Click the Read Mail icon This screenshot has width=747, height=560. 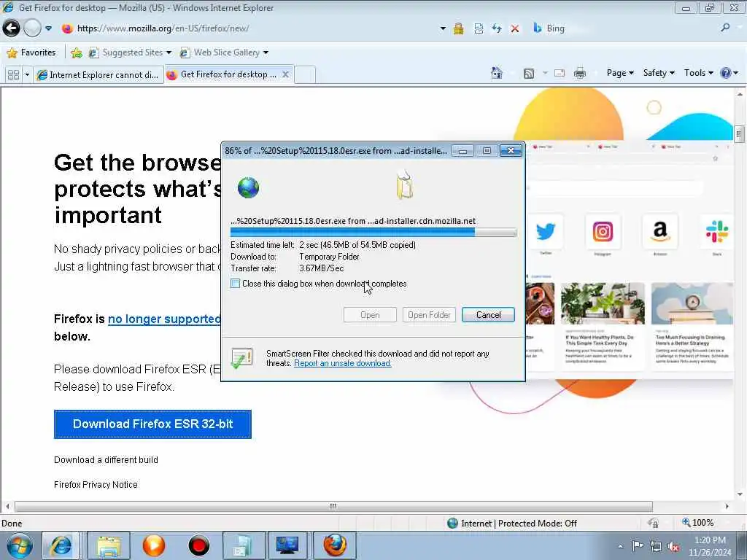[x=560, y=73]
